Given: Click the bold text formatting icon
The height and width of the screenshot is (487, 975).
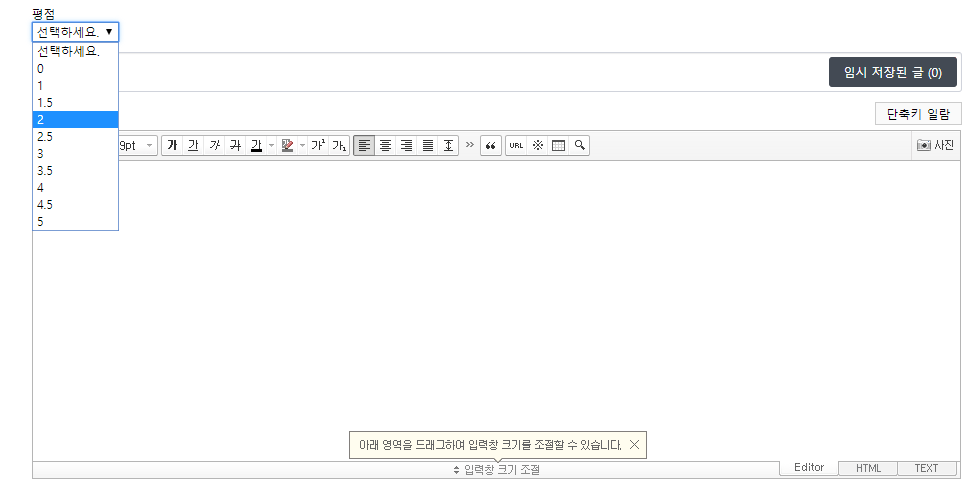Looking at the screenshot, I should (172, 146).
